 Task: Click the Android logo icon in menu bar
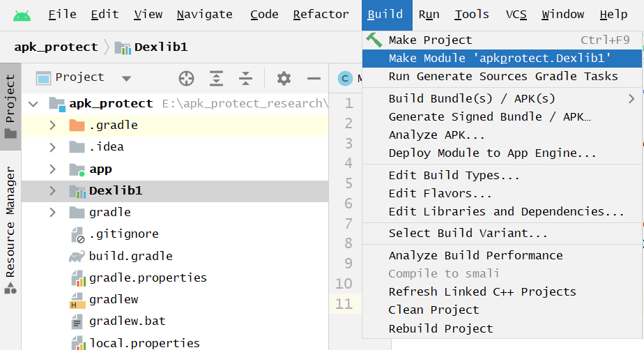coord(22,15)
